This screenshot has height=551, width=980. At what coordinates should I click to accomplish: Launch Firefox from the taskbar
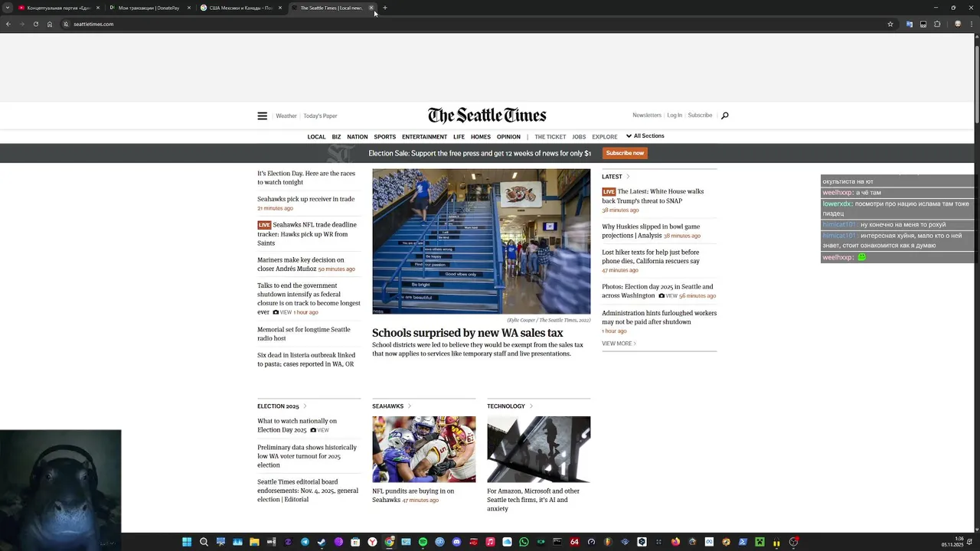(x=675, y=542)
